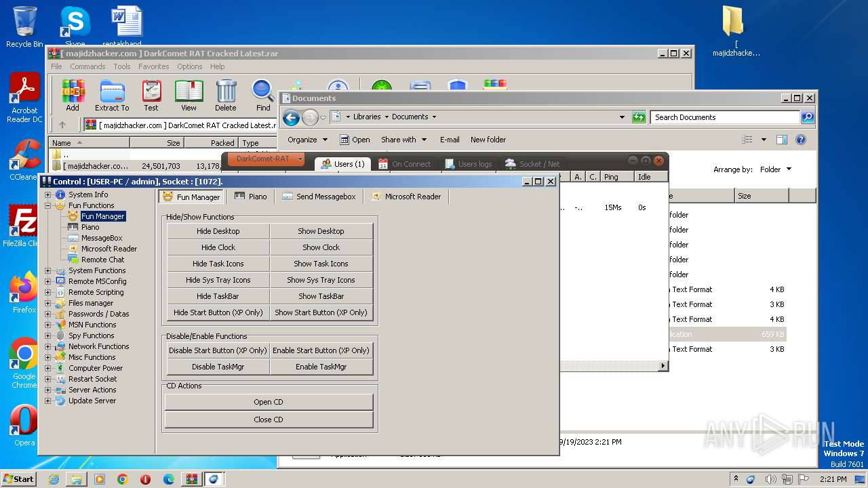Open Internet Explorer from taskbar

[x=54, y=479]
